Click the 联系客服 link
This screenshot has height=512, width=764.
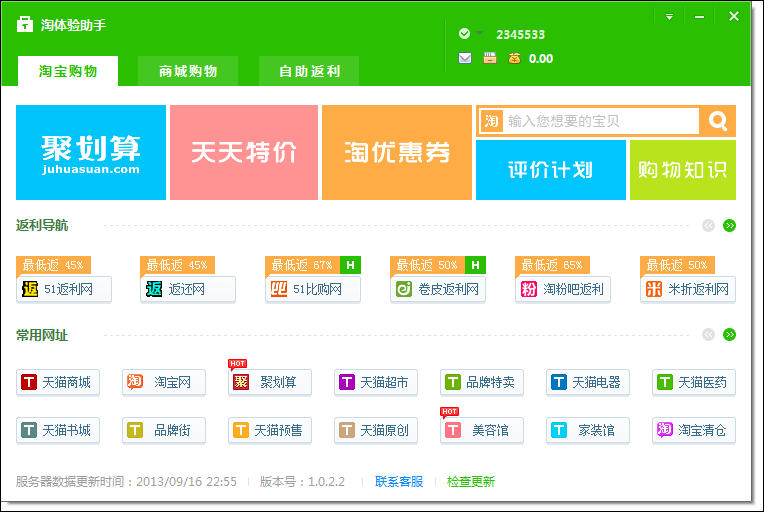399,482
